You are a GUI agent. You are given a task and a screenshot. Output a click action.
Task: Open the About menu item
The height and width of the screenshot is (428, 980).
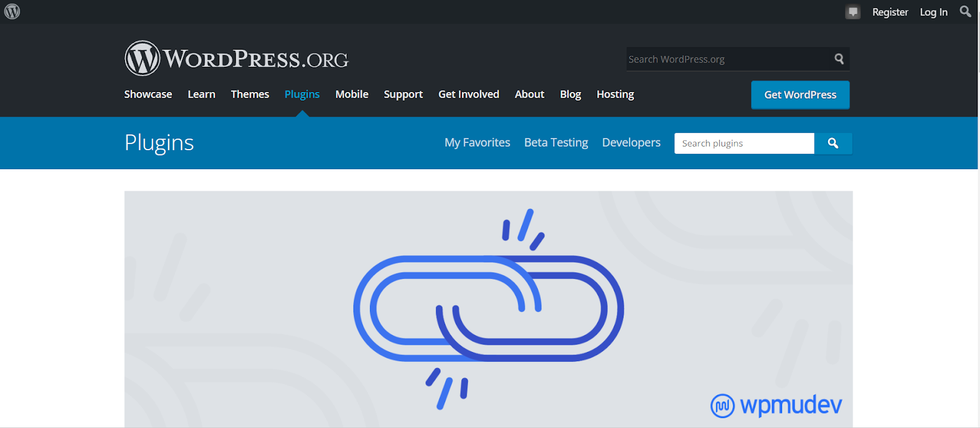tap(530, 94)
